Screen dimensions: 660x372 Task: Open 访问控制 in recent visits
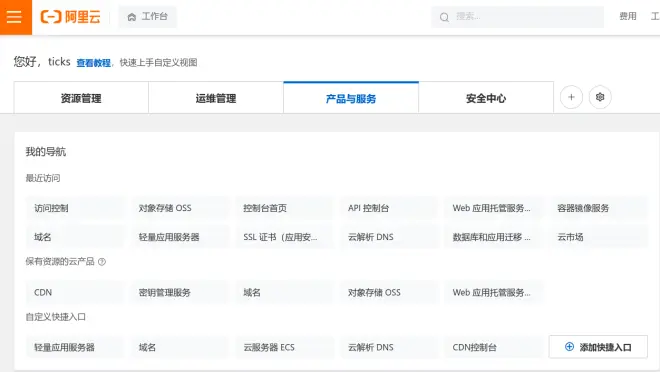(75, 208)
